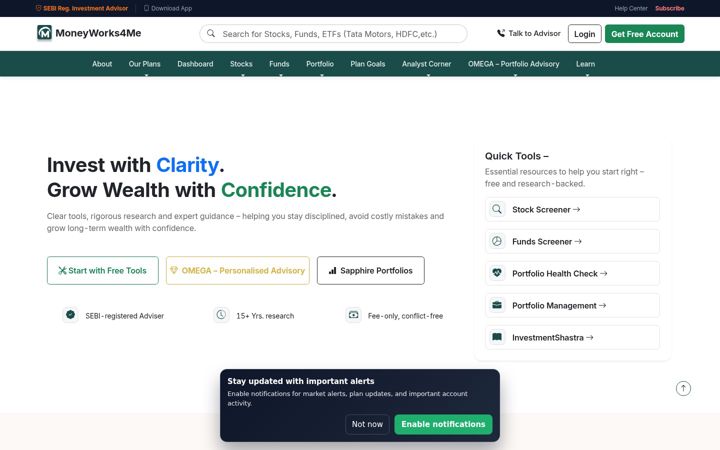The height and width of the screenshot is (450, 720).
Task: Open the Stock Screener quick tool label
Action: (541, 209)
